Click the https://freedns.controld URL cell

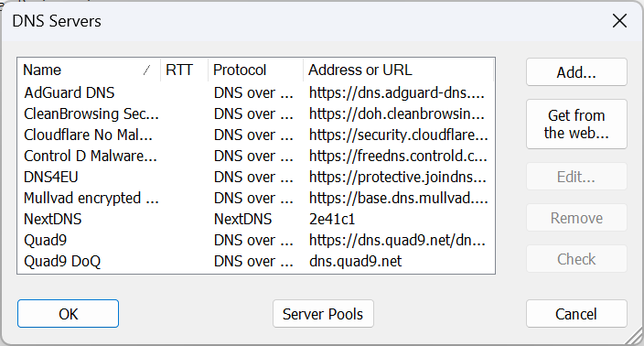[x=398, y=157]
